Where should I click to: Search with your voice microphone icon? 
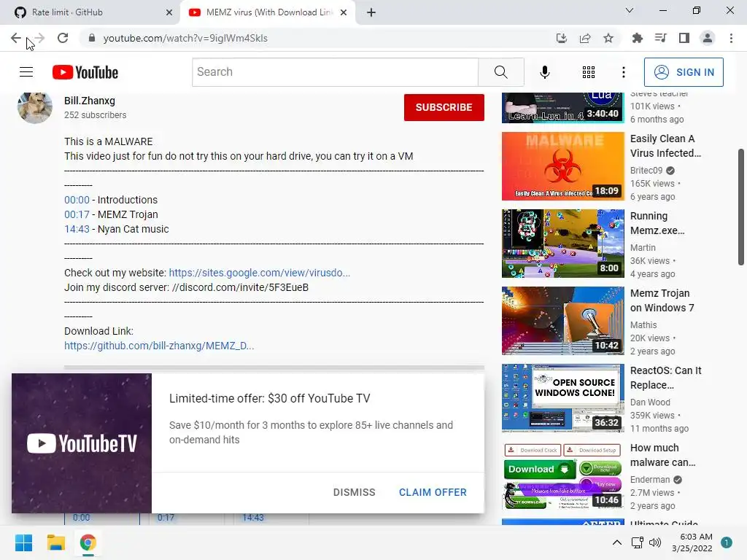(x=545, y=72)
